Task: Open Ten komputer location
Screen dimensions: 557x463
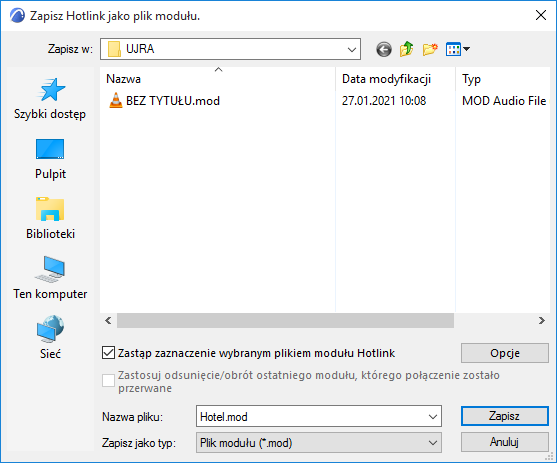Action: pos(50,279)
